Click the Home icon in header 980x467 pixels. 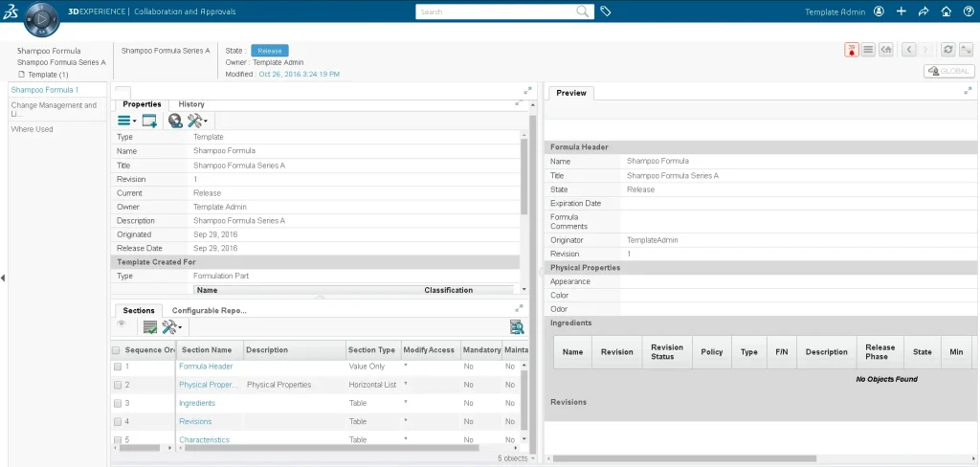point(946,12)
